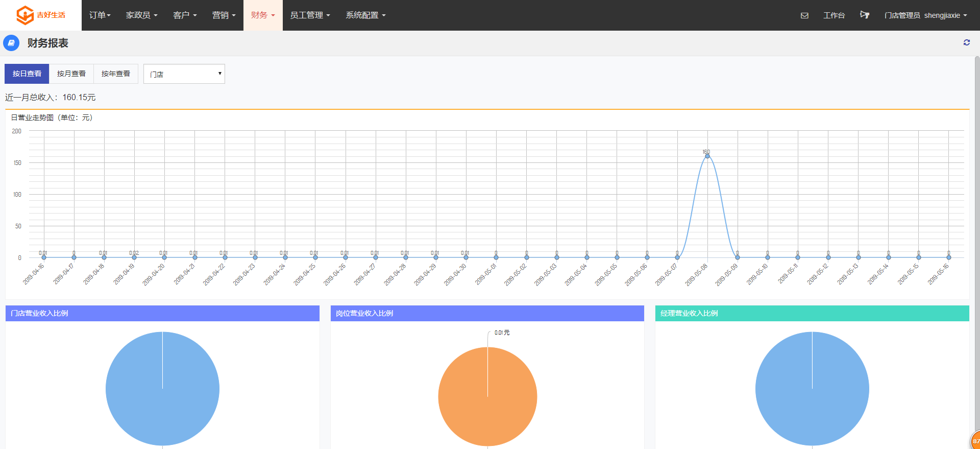
Task: Open the shengjiaxie user dropdown
Action: coord(925,15)
